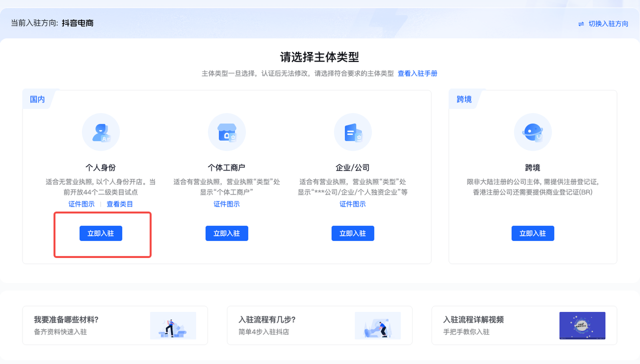Image resolution: width=640 pixels, height=364 pixels.
Task: Click the 抖音电商 direction text
Action: coord(77,23)
